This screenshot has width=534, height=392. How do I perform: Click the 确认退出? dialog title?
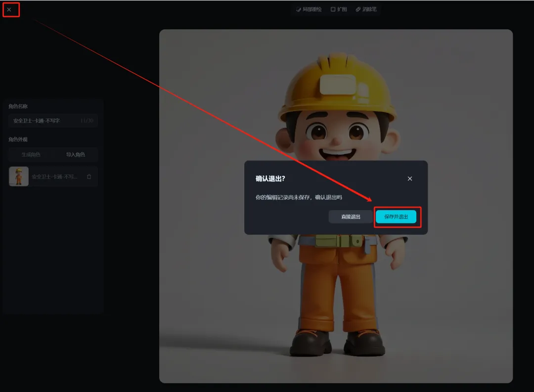[x=270, y=178]
